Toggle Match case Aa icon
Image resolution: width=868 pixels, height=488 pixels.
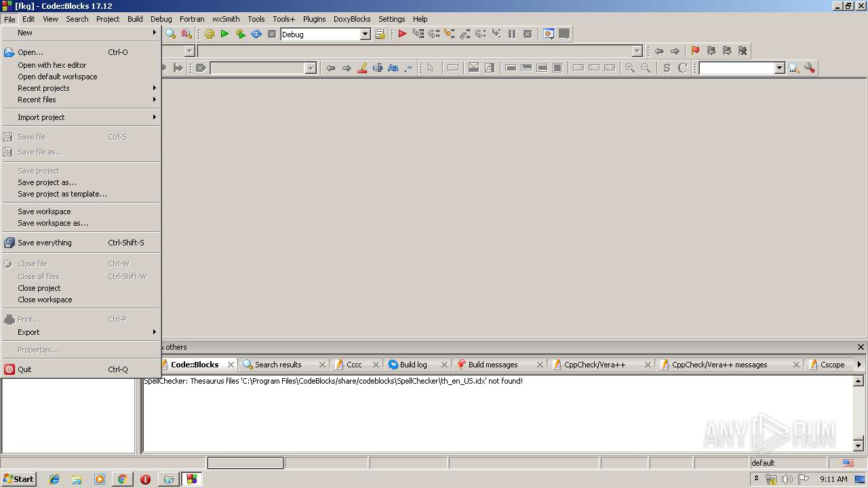[x=393, y=68]
